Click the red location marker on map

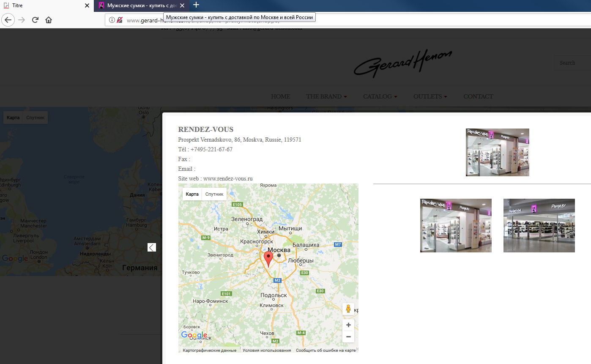(268, 259)
